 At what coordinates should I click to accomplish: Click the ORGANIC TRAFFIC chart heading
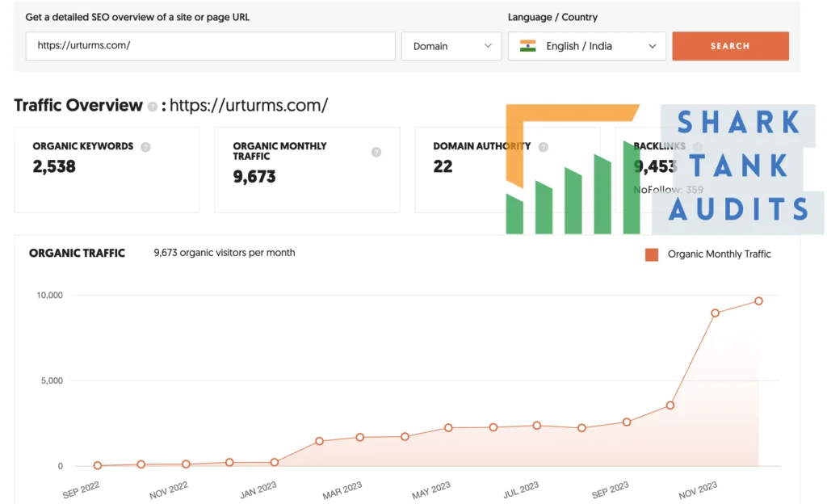tap(77, 253)
